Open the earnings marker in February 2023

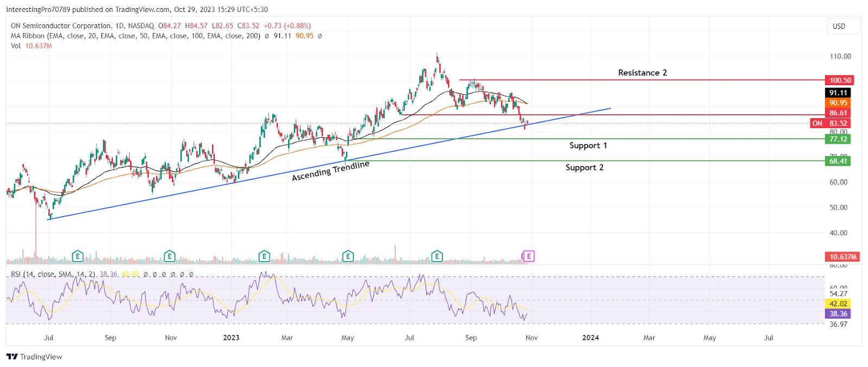(264, 256)
